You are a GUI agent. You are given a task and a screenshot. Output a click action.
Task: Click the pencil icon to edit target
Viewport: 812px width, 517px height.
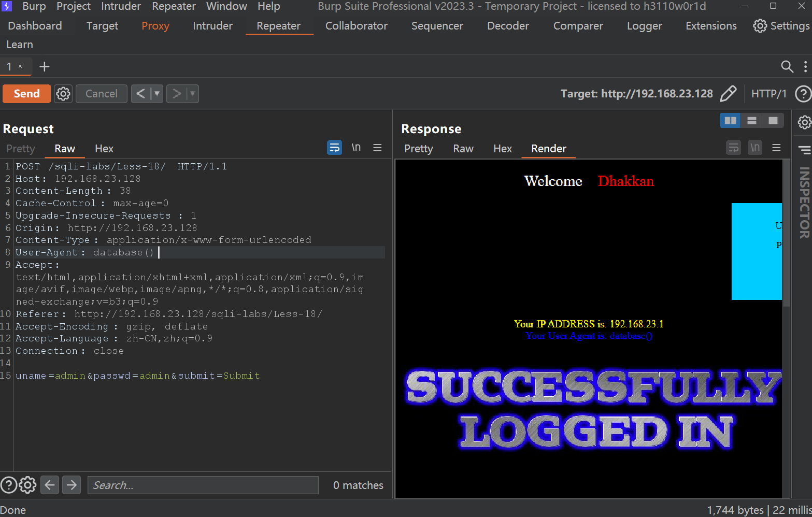point(728,94)
